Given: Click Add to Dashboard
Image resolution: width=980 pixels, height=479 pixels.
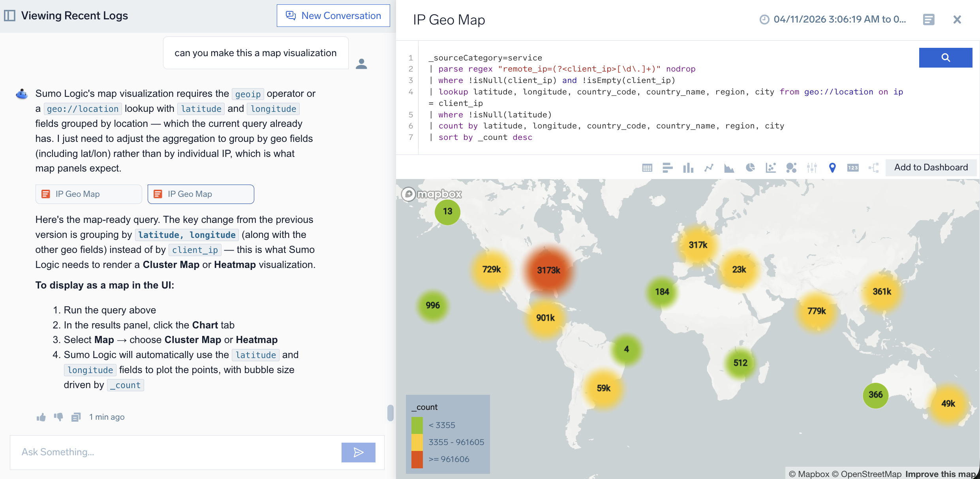Looking at the screenshot, I should 931,168.
